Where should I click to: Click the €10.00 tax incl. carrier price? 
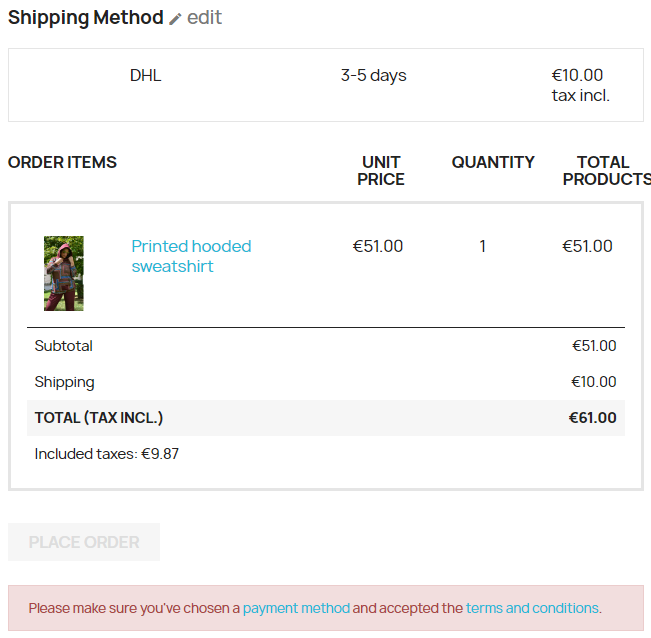(580, 85)
